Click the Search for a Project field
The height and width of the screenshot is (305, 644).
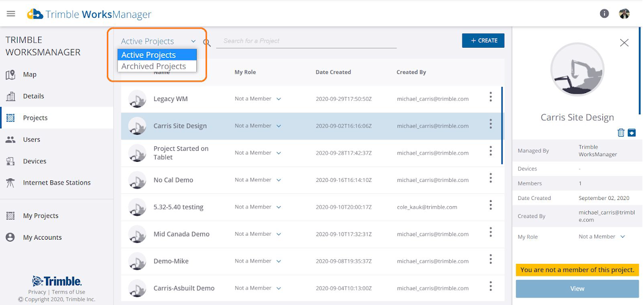(306, 41)
